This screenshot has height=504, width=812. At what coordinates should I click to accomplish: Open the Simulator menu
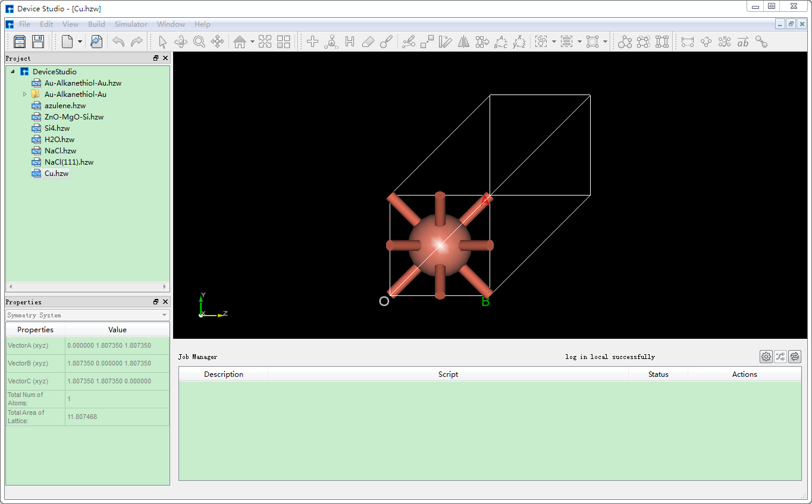(130, 24)
